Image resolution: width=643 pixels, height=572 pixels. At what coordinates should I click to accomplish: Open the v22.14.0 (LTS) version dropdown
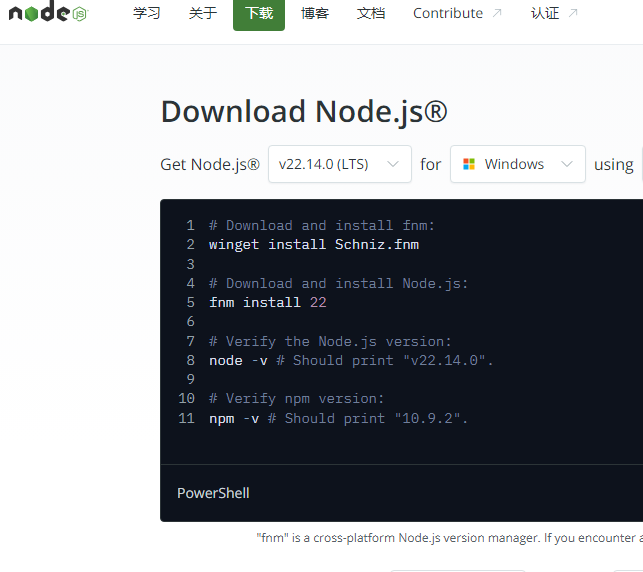pyautogui.click(x=340, y=164)
